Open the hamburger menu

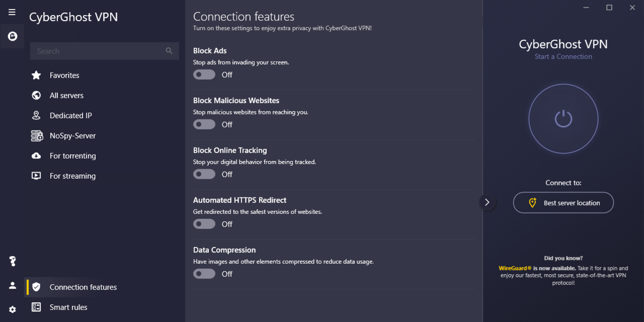[x=12, y=12]
